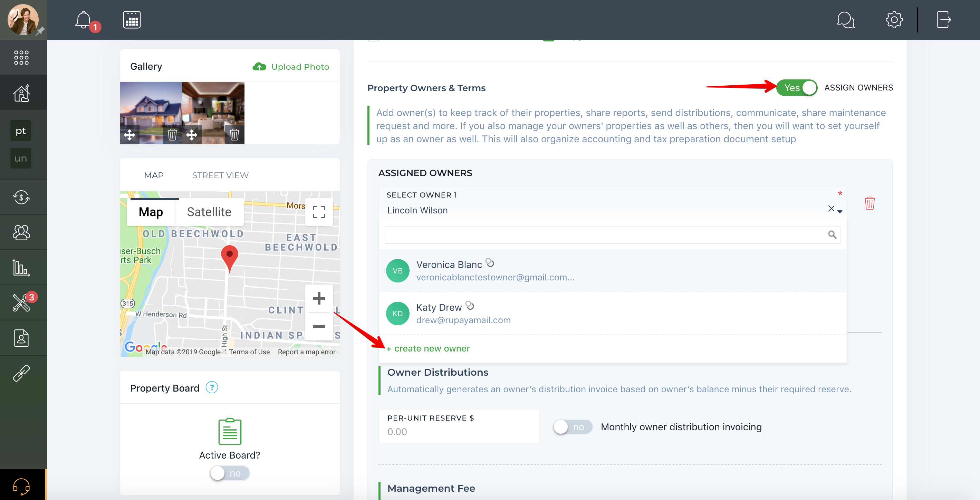This screenshot has height=500, width=980.
Task: Select Veronica Blanc from owner list
Action: pyautogui.click(x=613, y=271)
